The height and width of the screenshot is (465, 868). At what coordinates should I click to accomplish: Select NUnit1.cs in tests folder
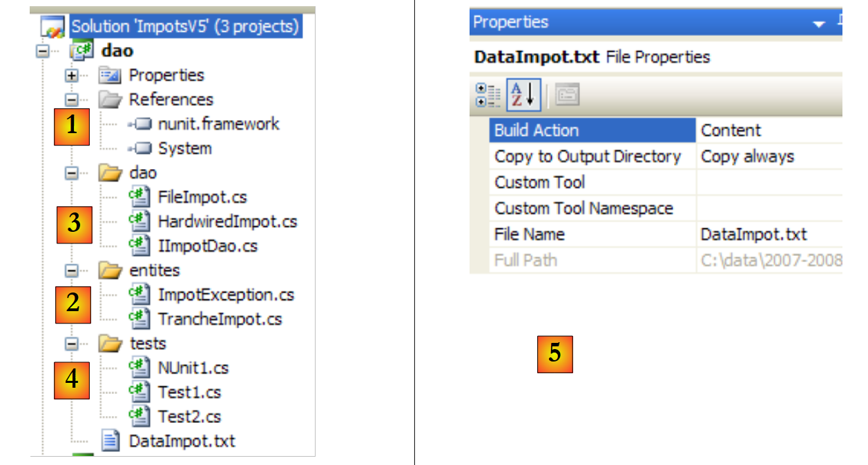(193, 368)
